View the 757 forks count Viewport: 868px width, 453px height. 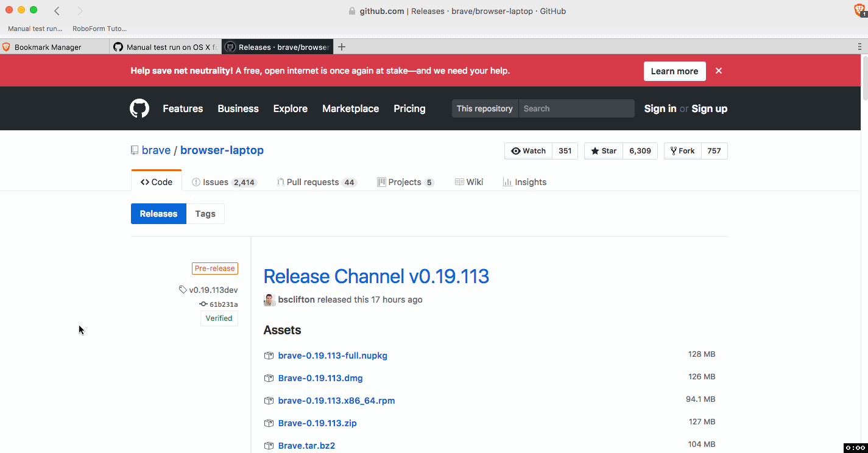coord(715,151)
